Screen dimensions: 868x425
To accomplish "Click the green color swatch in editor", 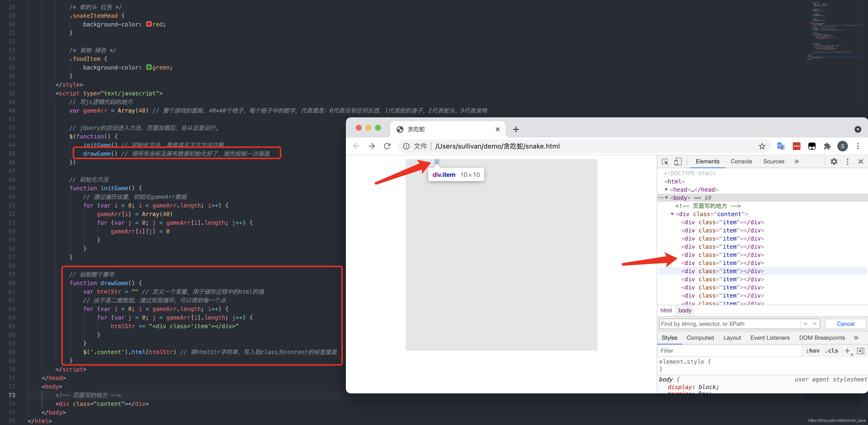I will point(148,67).
